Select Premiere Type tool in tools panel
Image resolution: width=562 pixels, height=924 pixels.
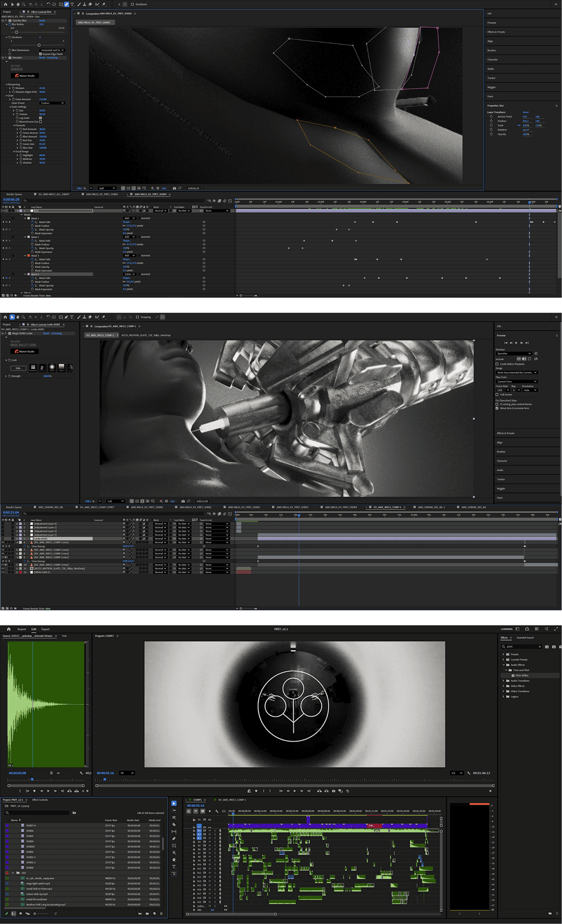174,866
